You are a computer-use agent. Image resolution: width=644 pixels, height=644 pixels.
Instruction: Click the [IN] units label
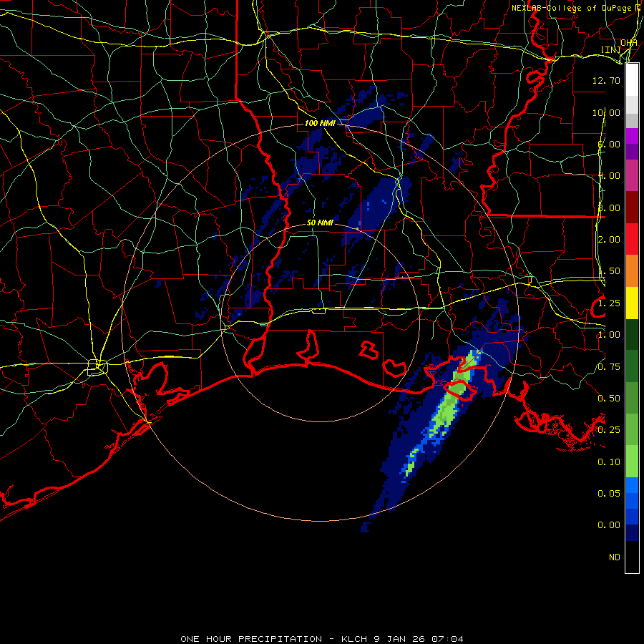[610, 49]
